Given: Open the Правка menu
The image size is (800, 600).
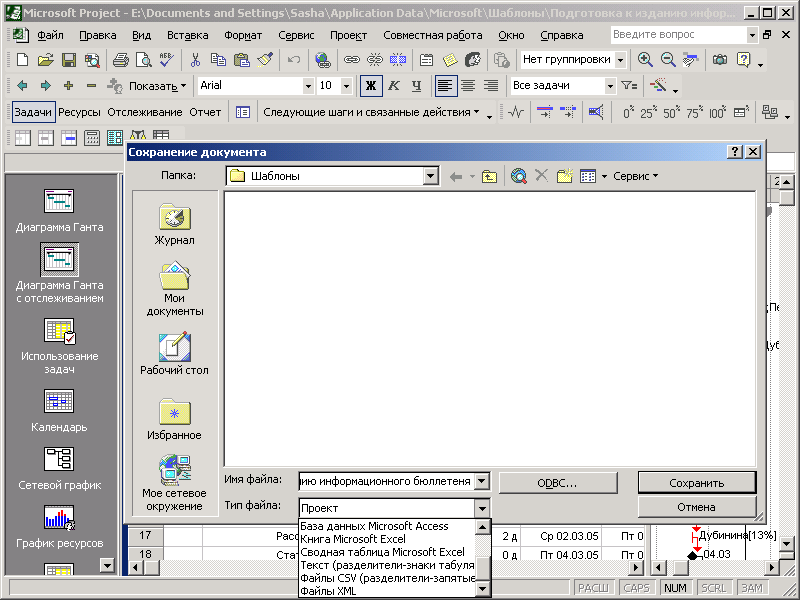Looking at the screenshot, I should pyautogui.click(x=97, y=35).
